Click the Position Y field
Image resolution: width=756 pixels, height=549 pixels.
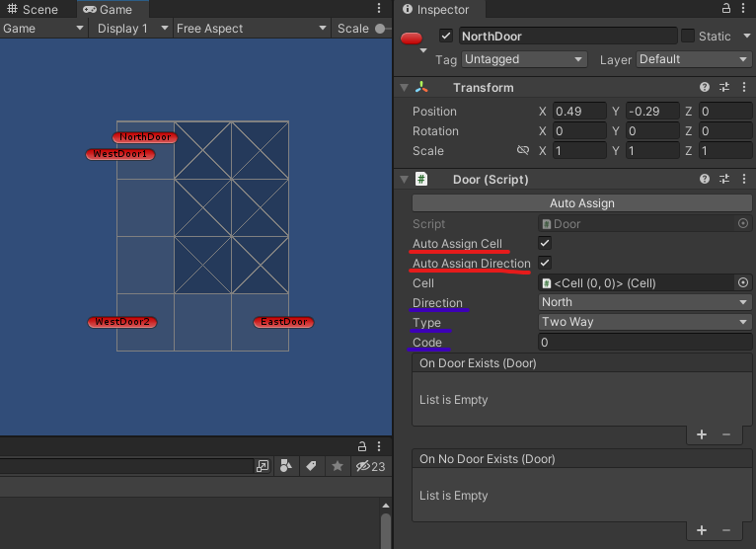[652, 111]
